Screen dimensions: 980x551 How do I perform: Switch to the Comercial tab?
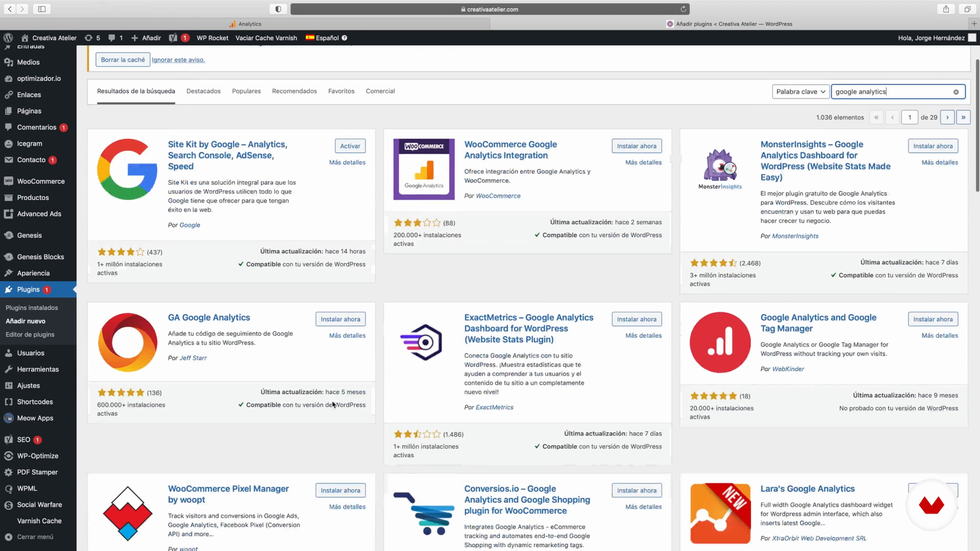(381, 91)
